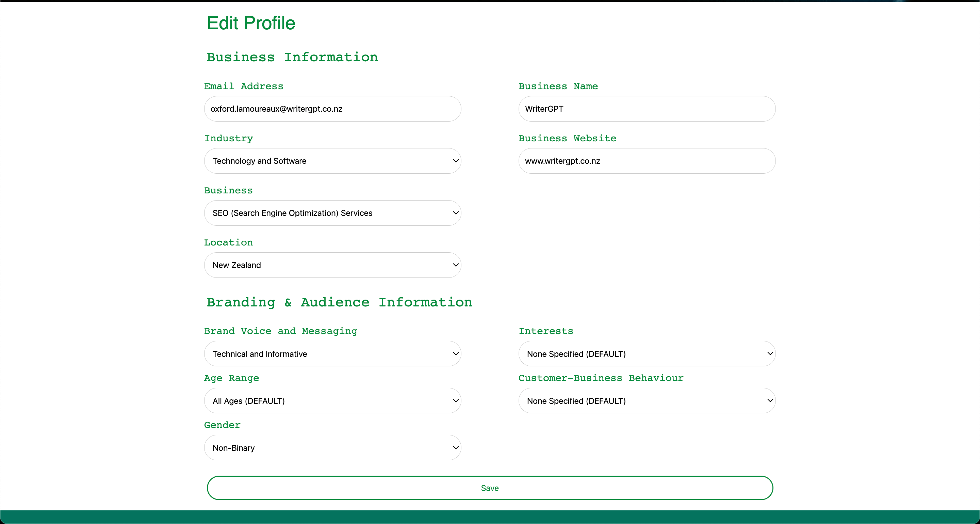Click the Branding & Audience Information heading
Viewport: 980px width, 524px height.
click(339, 303)
